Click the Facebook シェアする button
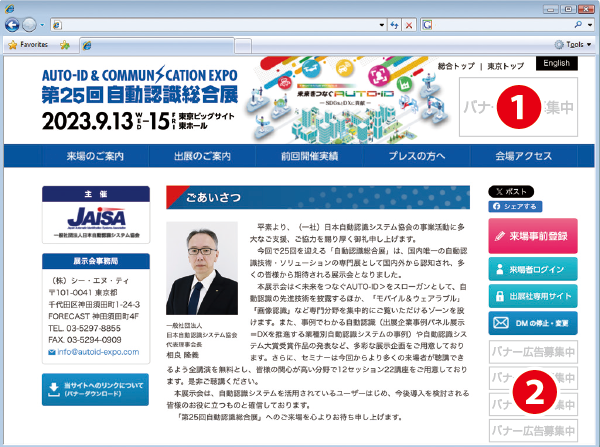The width and height of the screenshot is (600, 447). click(515, 207)
